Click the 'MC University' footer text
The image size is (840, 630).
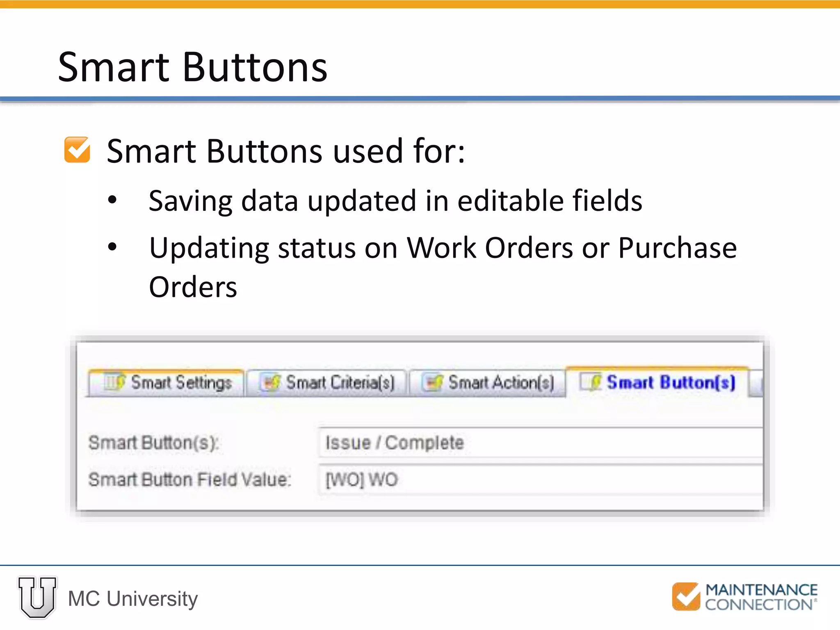(x=133, y=598)
